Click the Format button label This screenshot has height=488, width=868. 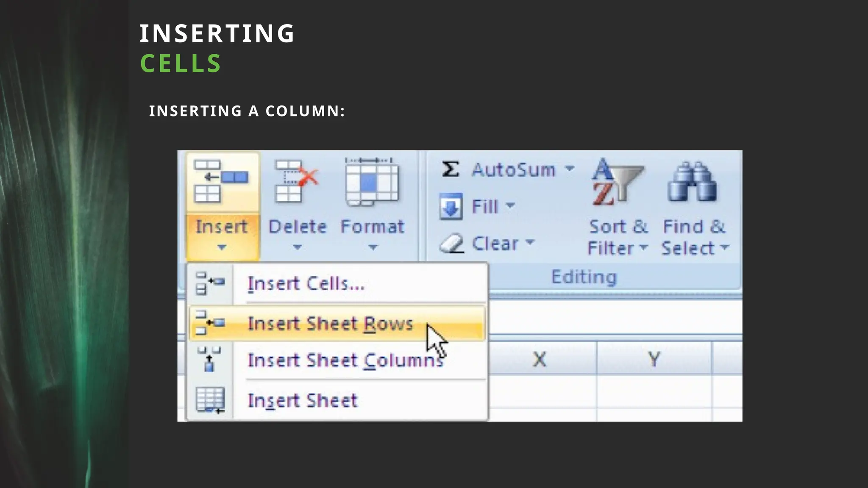[372, 227]
